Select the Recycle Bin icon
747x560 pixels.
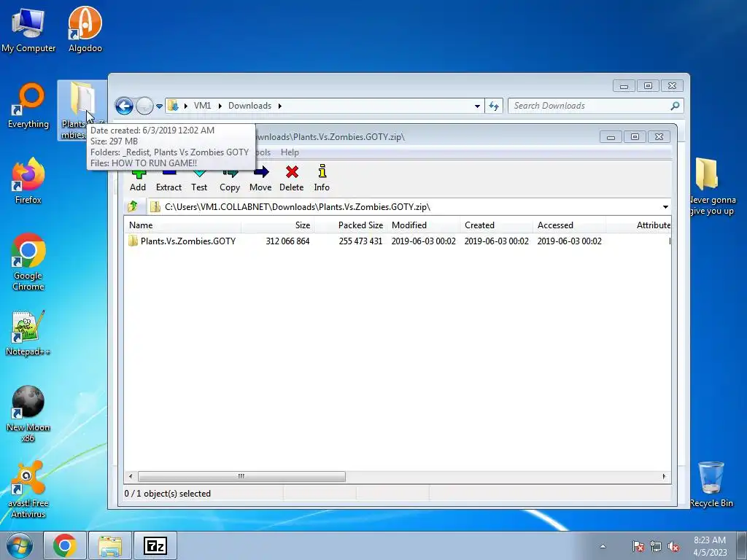point(711,485)
